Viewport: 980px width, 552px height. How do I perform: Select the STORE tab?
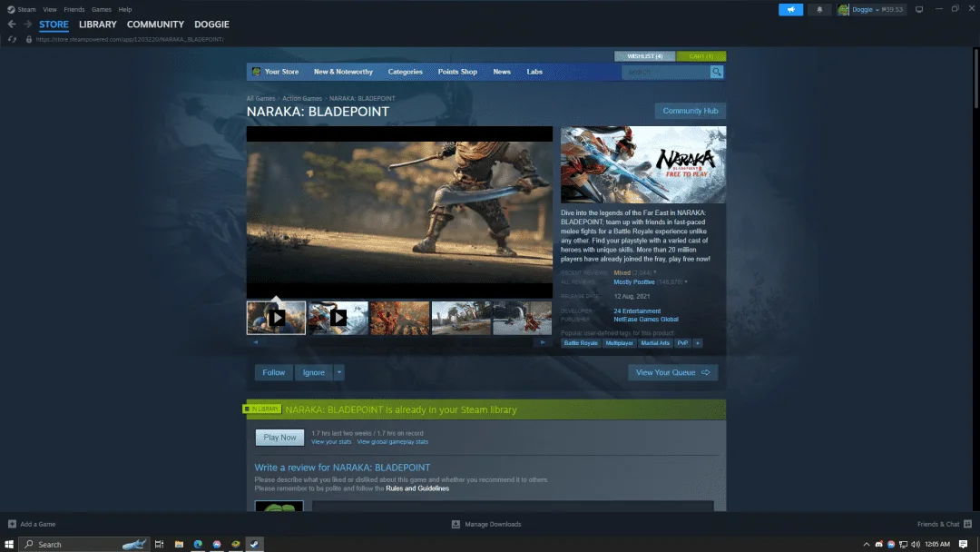point(54,25)
